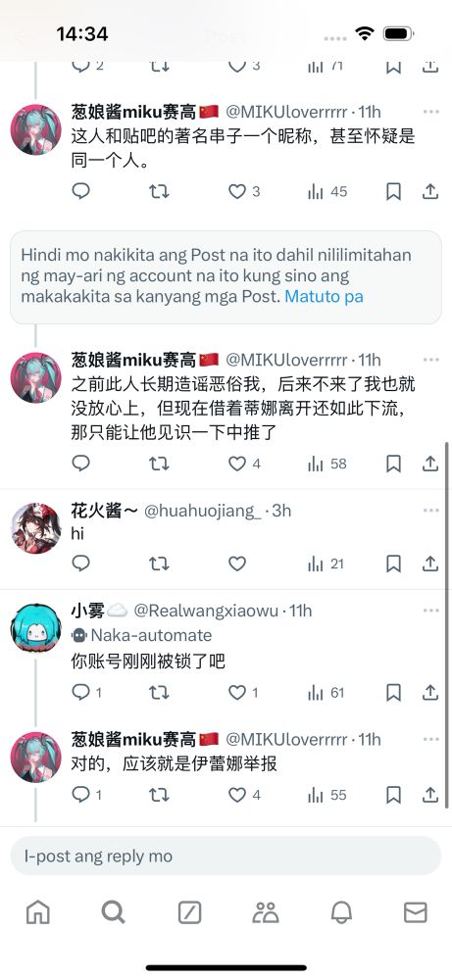This screenshot has height=980, width=452.
Task: Open the 'Matuto pa' link
Action: 324,296
